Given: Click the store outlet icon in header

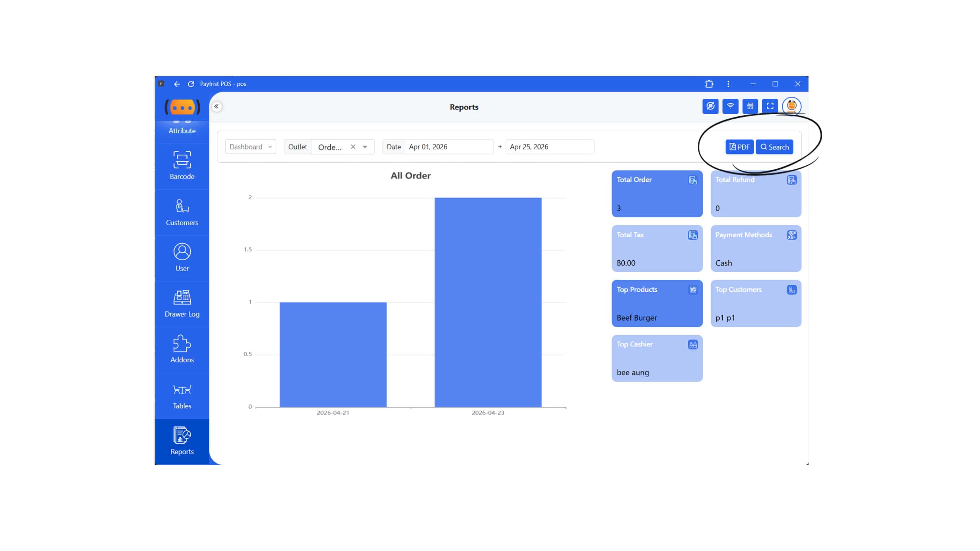Looking at the screenshot, I should coord(750,106).
